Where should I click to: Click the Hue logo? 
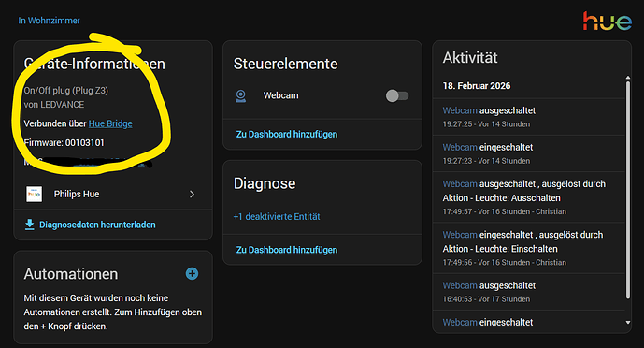(x=607, y=21)
